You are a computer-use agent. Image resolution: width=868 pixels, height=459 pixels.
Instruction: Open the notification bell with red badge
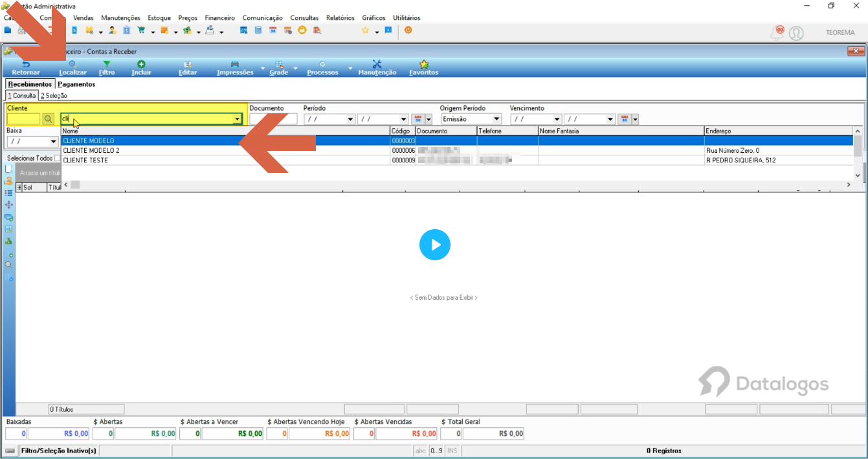tap(777, 32)
